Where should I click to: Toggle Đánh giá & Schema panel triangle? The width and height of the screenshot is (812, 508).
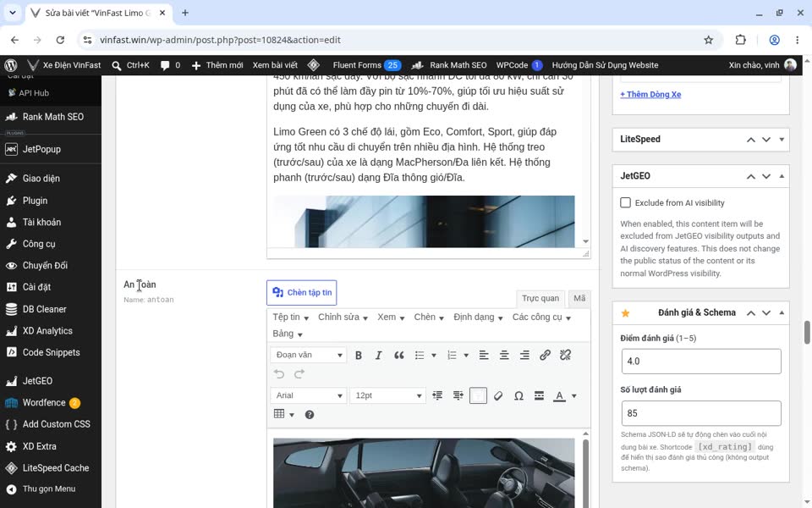(782, 312)
